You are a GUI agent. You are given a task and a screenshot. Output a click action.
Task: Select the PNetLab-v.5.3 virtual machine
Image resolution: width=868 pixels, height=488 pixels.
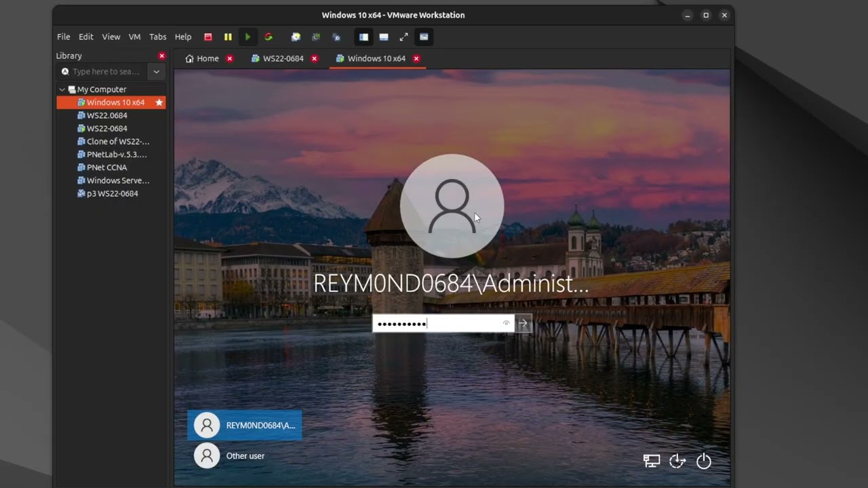coord(112,155)
